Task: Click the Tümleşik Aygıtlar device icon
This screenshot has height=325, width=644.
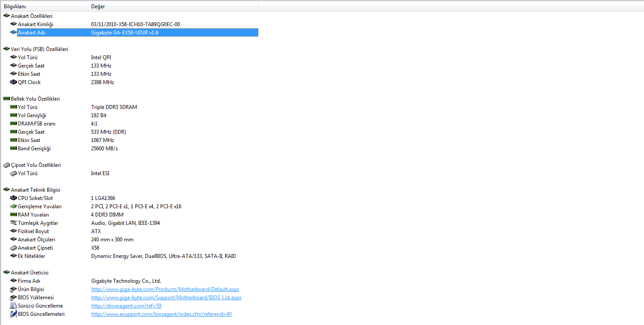Action: point(13,223)
